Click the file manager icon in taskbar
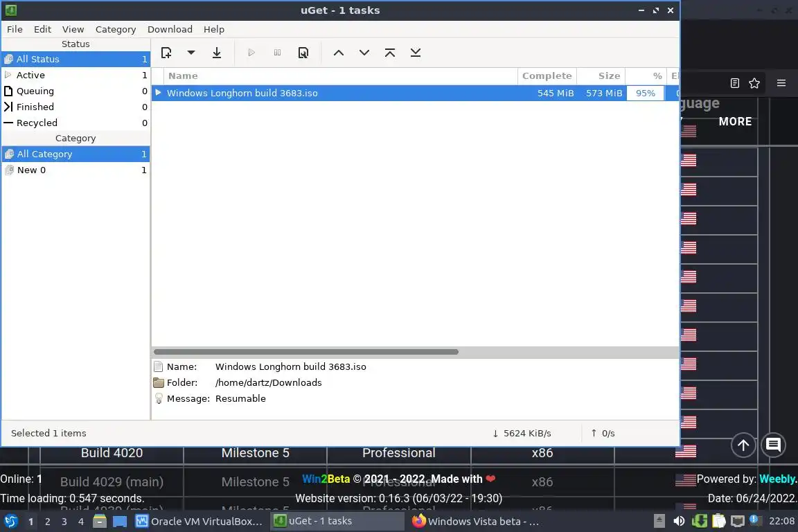The width and height of the screenshot is (798, 532). [100, 522]
